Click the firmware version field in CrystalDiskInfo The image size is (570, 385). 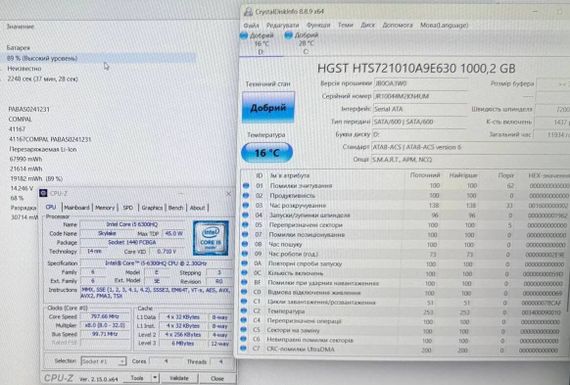pos(421,84)
